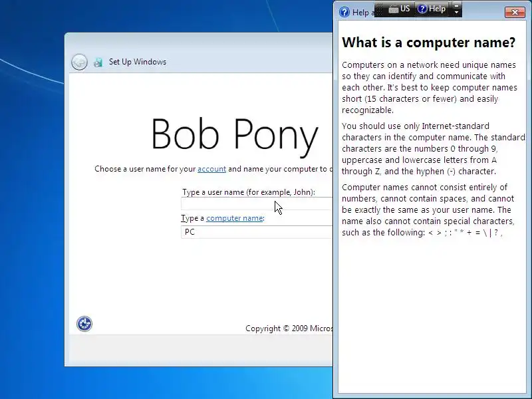Click the paragraph starting 'You should use only'
The width and height of the screenshot is (532, 399).
coord(434,148)
